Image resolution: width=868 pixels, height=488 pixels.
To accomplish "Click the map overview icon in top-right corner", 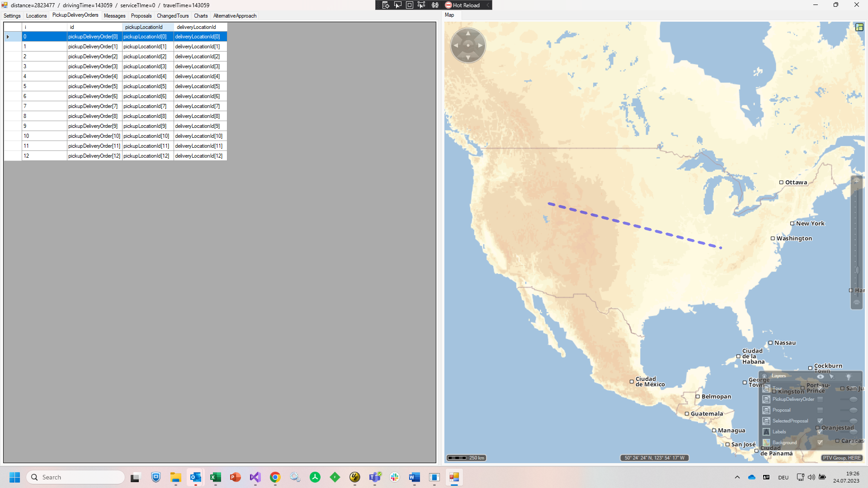I will click(x=859, y=27).
